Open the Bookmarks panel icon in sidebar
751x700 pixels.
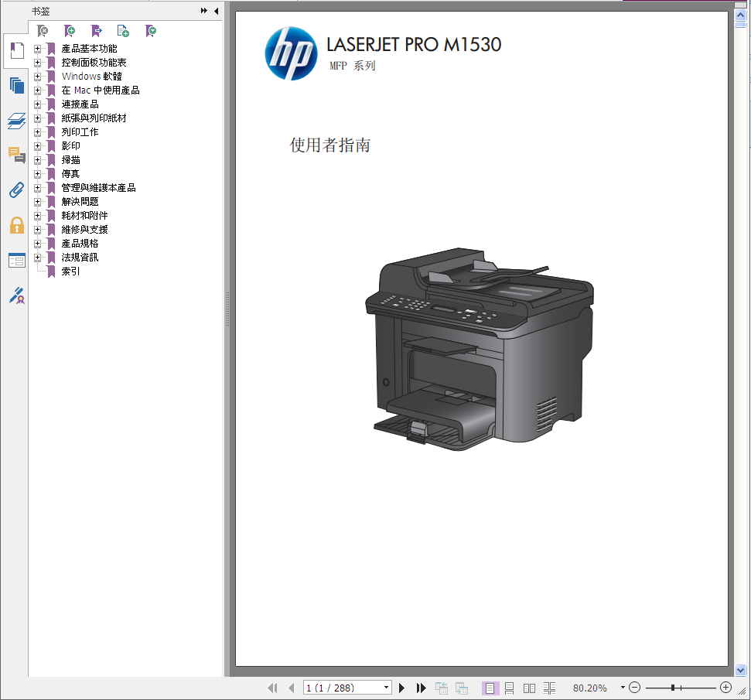click(17, 50)
